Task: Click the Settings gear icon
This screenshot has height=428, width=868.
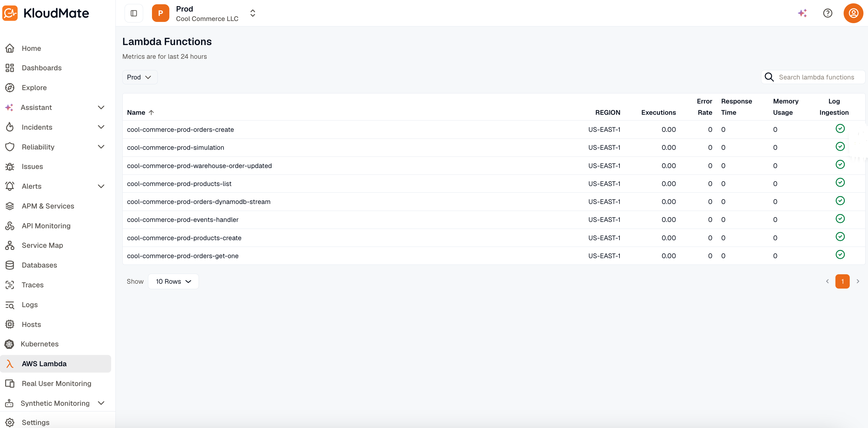Action: (x=10, y=422)
